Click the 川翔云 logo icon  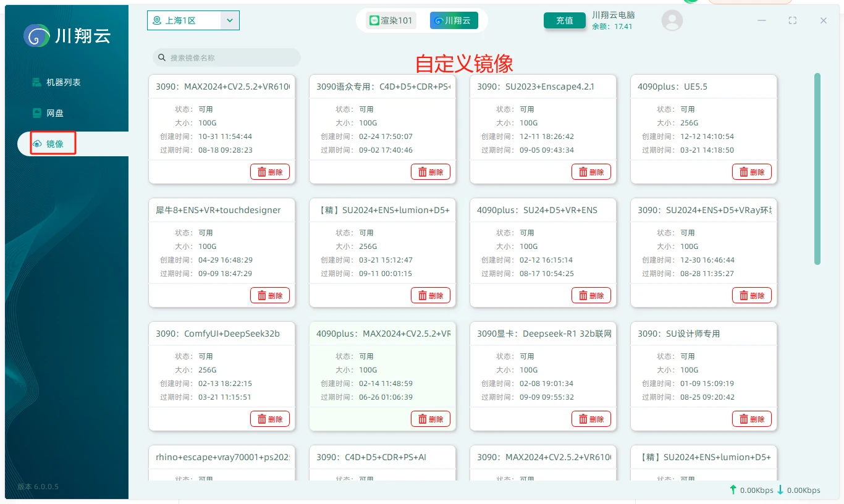pos(36,35)
